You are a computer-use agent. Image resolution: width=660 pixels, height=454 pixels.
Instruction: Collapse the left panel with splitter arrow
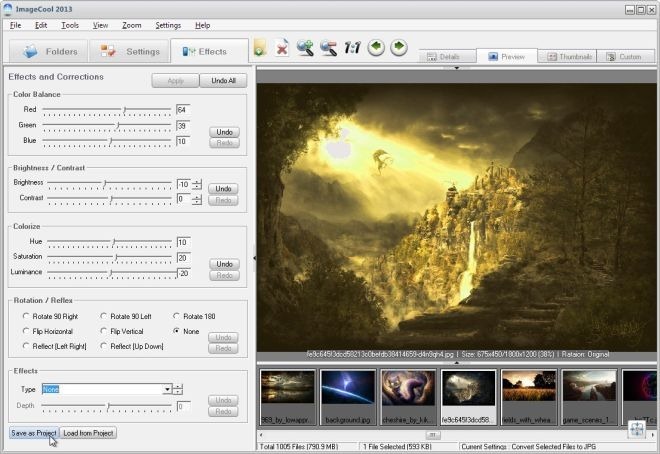coord(254,258)
